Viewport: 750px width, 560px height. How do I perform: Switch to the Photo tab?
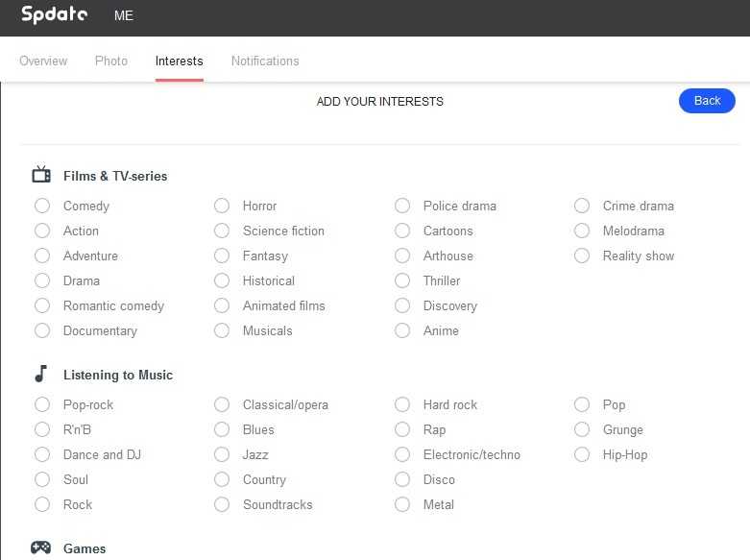tap(111, 61)
